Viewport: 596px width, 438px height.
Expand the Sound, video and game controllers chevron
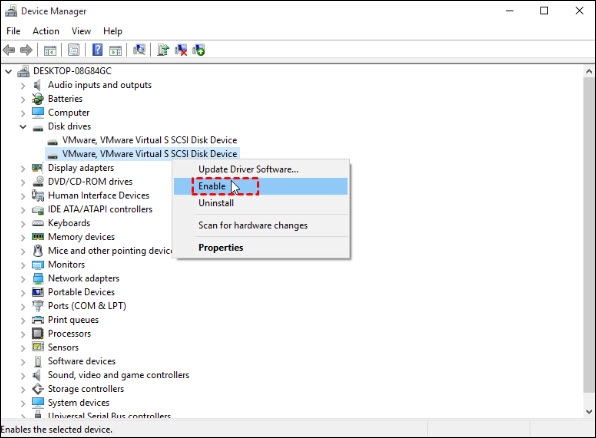23,375
